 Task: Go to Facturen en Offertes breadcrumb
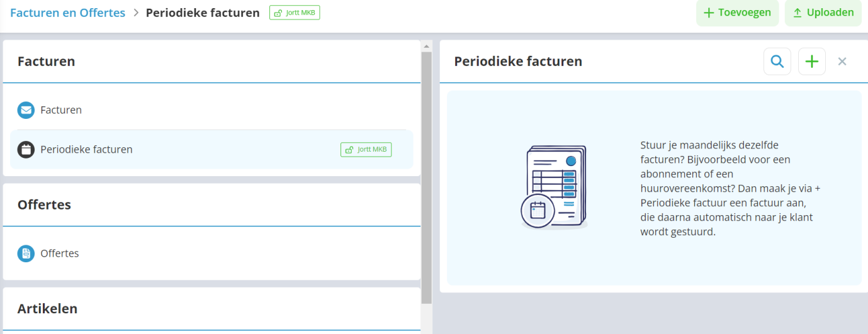coord(67,13)
